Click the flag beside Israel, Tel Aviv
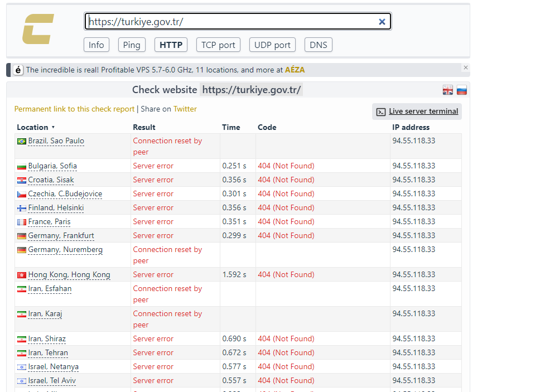 click(22, 381)
